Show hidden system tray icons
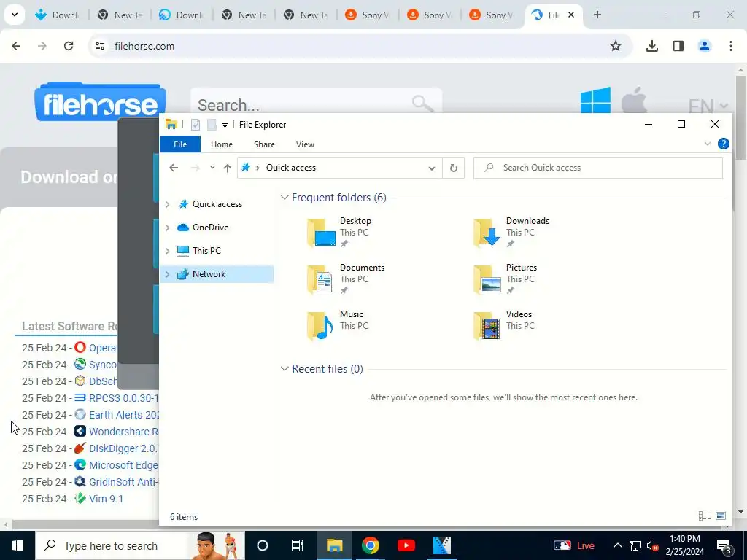The height and width of the screenshot is (560, 747). tap(617, 545)
